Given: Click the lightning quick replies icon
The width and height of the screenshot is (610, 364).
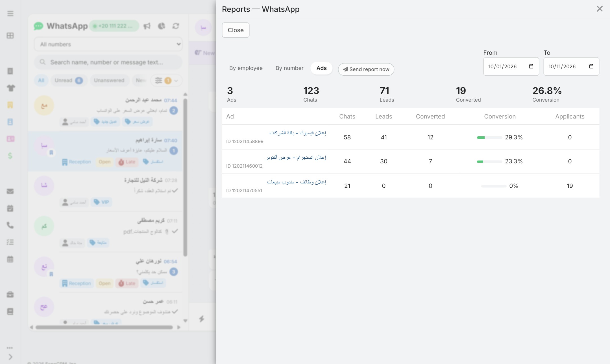Looking at the screenshot, I should 202,319.
